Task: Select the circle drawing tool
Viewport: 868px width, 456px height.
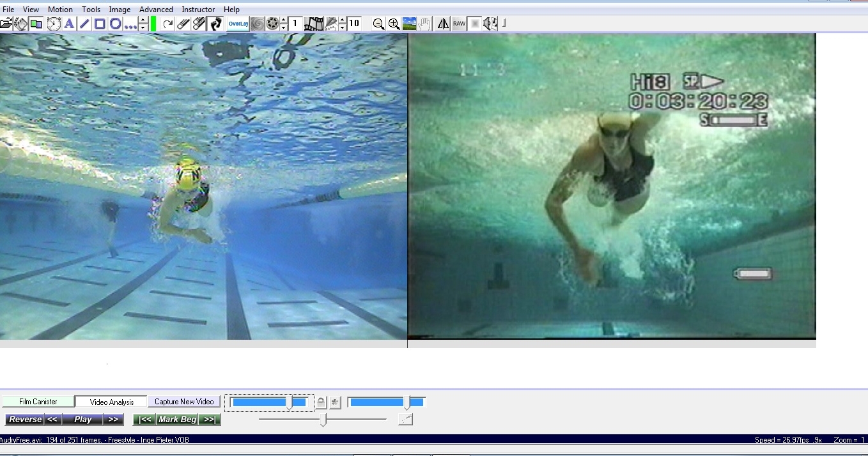Action: click(115, 24)
